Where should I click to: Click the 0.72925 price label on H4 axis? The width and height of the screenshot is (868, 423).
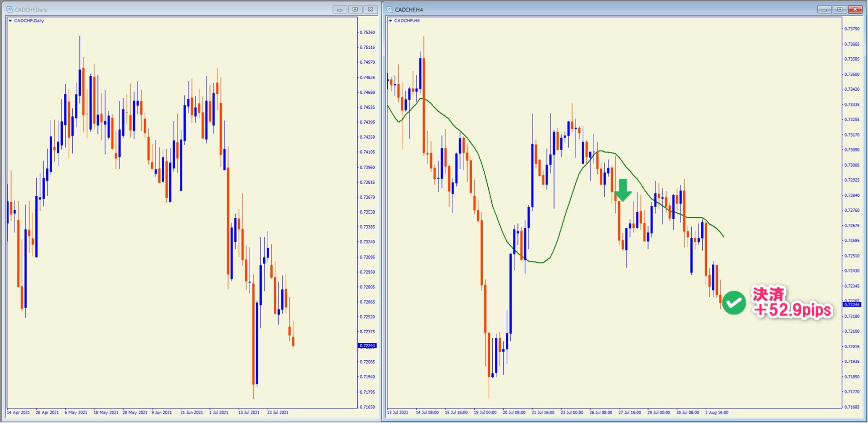[x=852, y=180]
